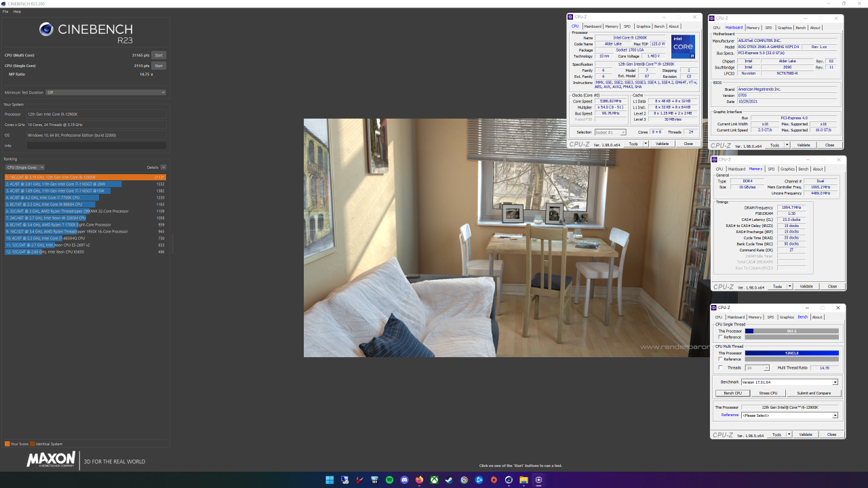Screen dimensions: 868x488
Task: Click the CPU-Z icon in the Bench window titlebar
Action: 713,307
